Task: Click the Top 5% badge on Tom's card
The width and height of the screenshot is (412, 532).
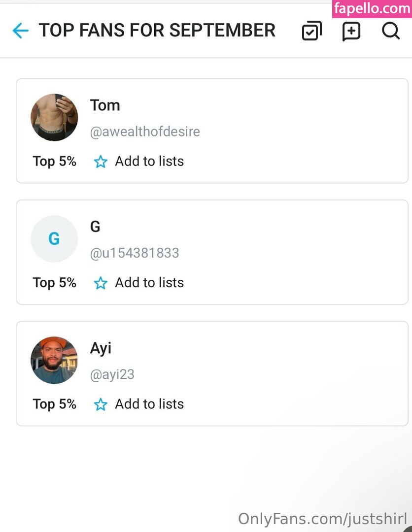Action: click(54, 161)
